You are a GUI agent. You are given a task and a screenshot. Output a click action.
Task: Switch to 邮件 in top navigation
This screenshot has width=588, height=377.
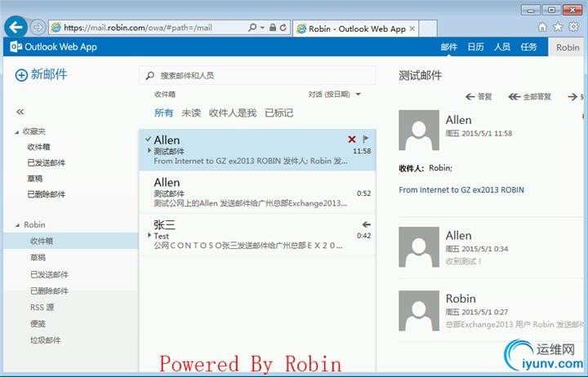(x=449, y=47)
